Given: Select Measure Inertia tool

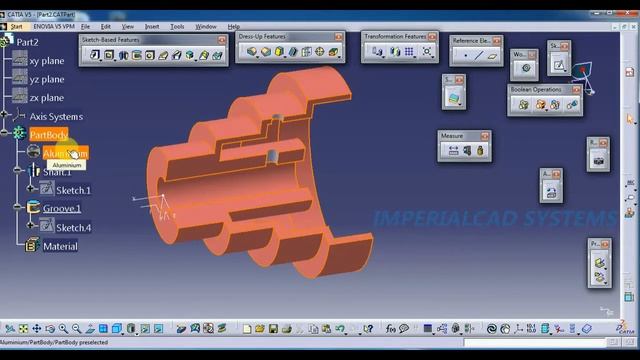Looking at the screenshot, I should click(480, 151).
